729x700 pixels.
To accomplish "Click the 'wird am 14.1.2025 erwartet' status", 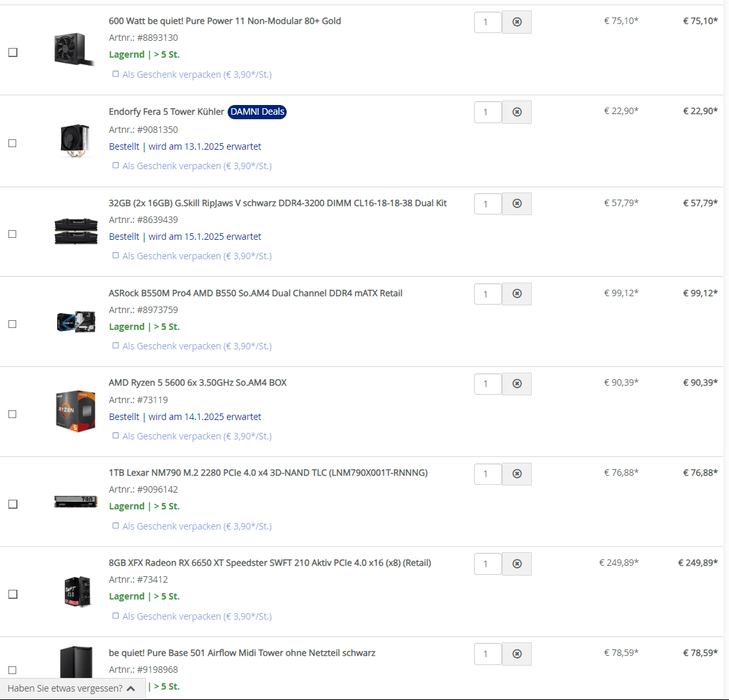I will pyautogui.click(x=205, y=417).
